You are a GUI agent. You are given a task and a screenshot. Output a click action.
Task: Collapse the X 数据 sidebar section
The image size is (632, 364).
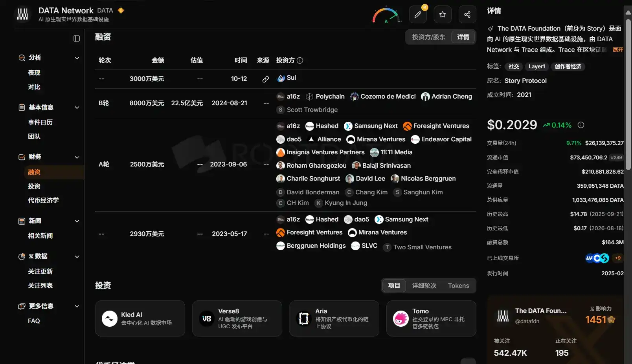[77, 256]
